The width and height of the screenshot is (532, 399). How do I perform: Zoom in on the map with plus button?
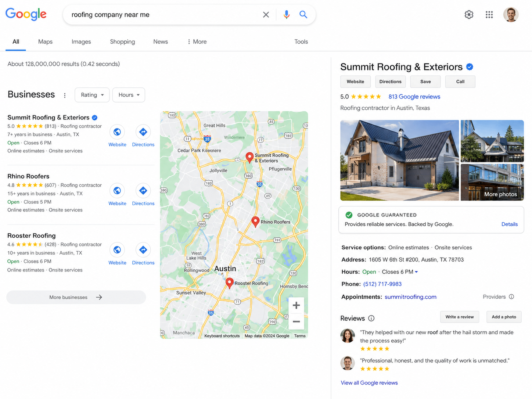pos(296,305)
